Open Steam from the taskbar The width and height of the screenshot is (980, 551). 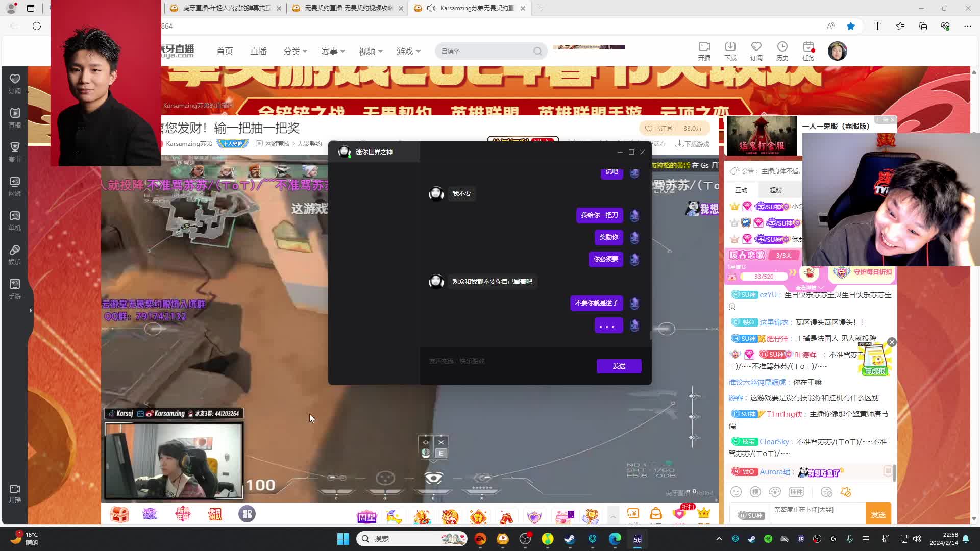(x=570, y=539)
